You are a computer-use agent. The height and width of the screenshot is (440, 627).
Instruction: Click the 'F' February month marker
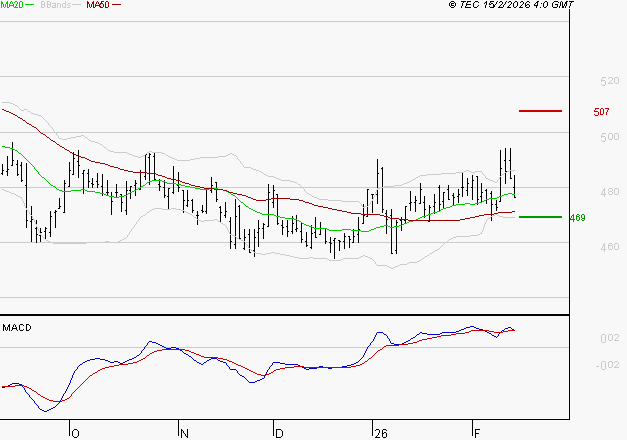tap(475, 433)
